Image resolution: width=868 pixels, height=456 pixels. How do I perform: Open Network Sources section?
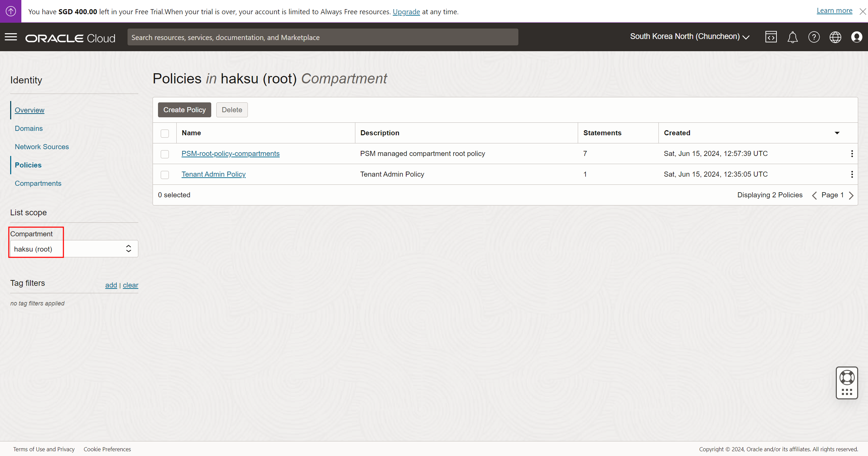[x=42, y=147]
